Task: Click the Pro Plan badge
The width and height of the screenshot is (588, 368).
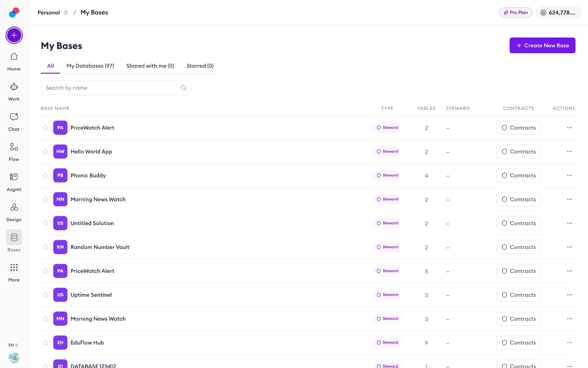Action: click(516, 12)
